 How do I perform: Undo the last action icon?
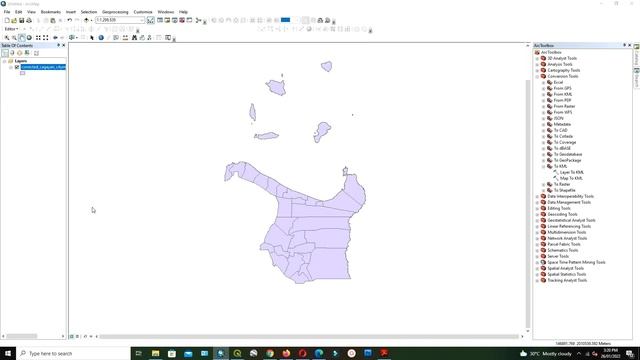tap(69, 20)
